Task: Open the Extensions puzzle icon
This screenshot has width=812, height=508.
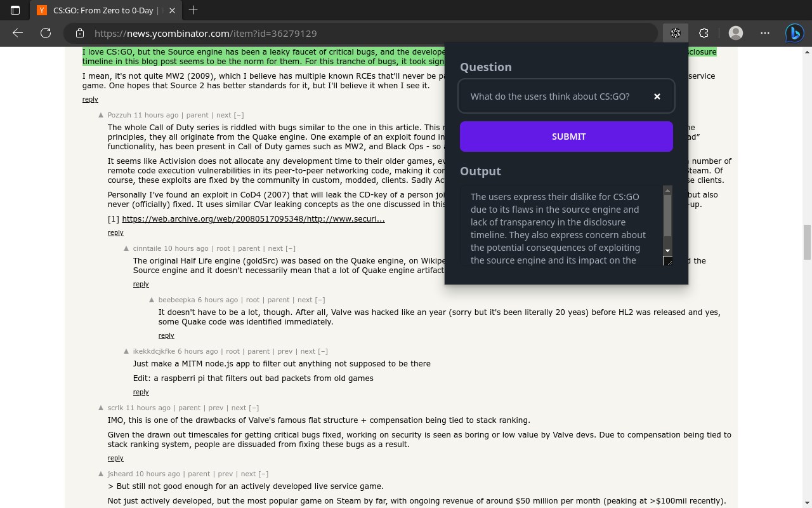Action: tap(704, 33)
